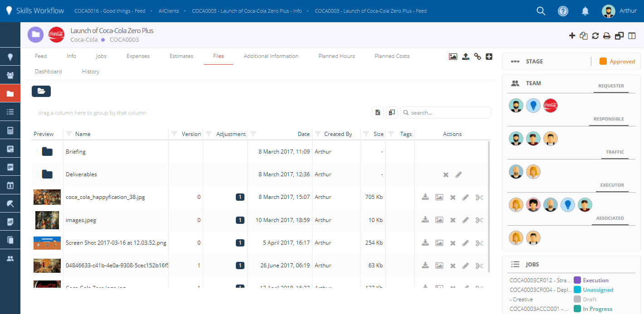Click the refresh icon in project header
644x314 pixels.
click(595, 36)
